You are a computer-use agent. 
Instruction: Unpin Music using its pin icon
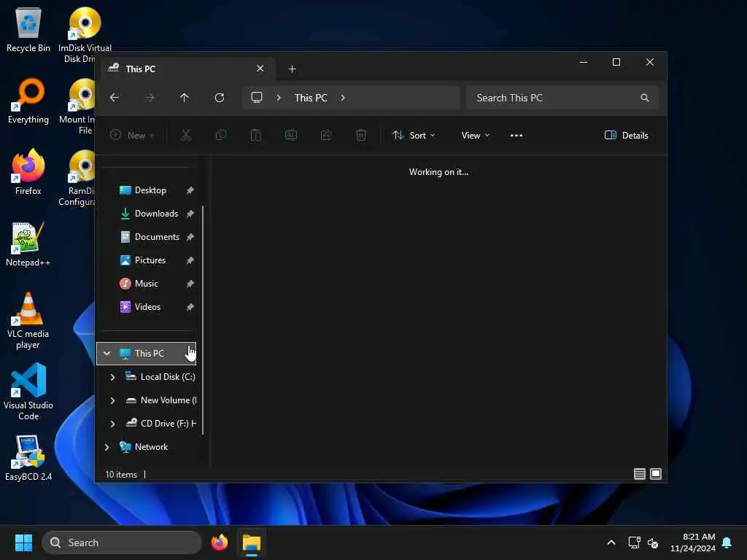(190, 284)
